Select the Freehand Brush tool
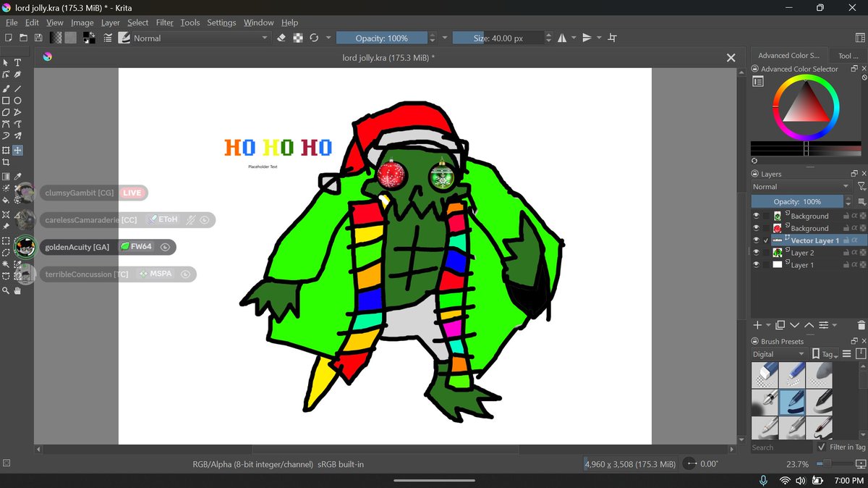The height and width of the screenshot is (488, 868). click(6, 88)
